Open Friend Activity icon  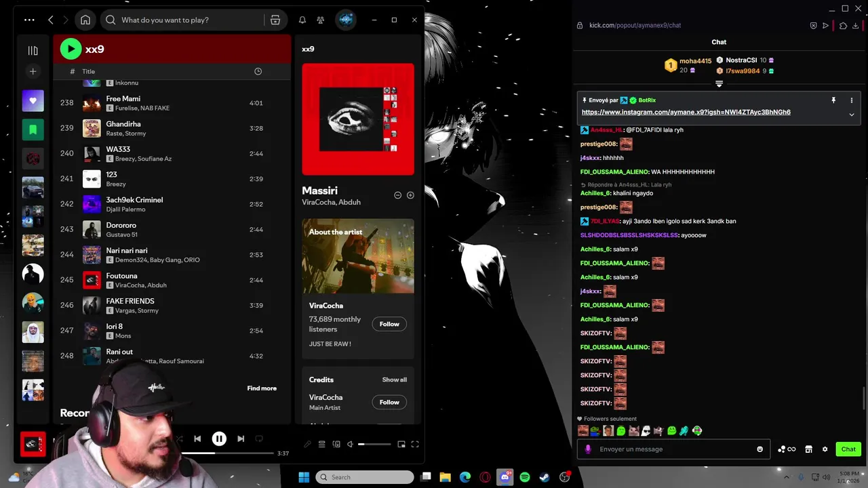(x=320, y=20)
